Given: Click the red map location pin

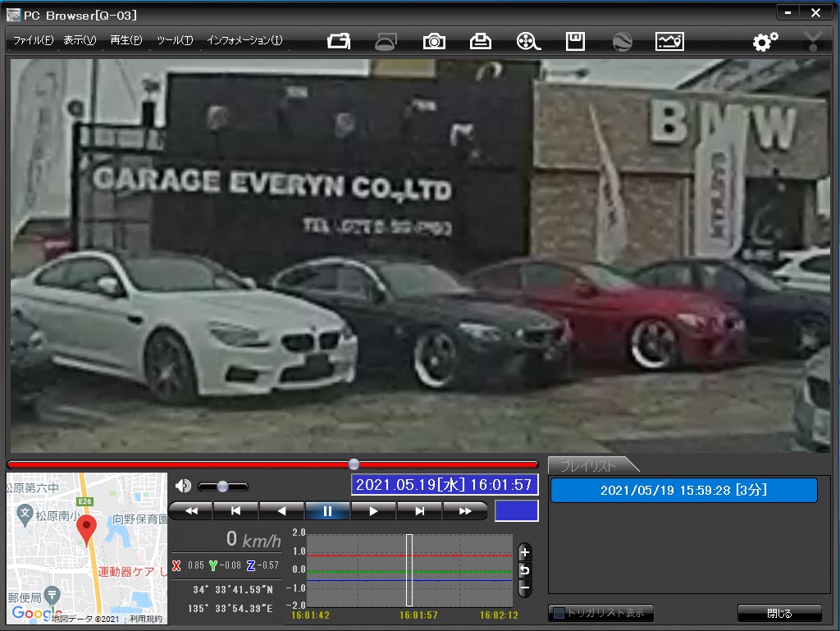Looking at the screenshot, I should [x=86, y=530].
